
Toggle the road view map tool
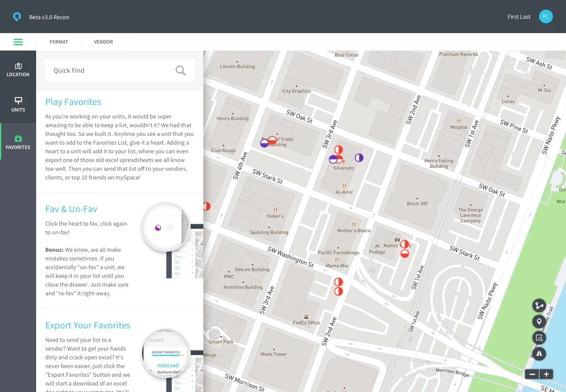click(x=539, y=354)
